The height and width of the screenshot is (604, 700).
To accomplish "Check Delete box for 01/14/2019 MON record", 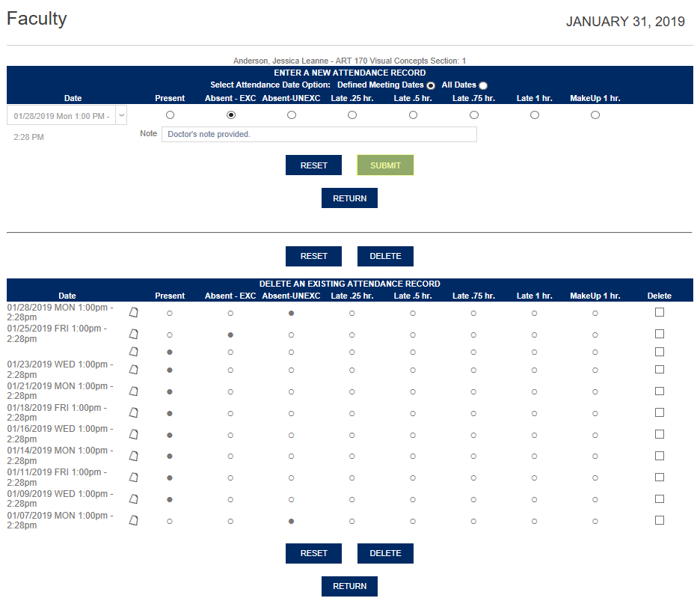I will 660,456.
